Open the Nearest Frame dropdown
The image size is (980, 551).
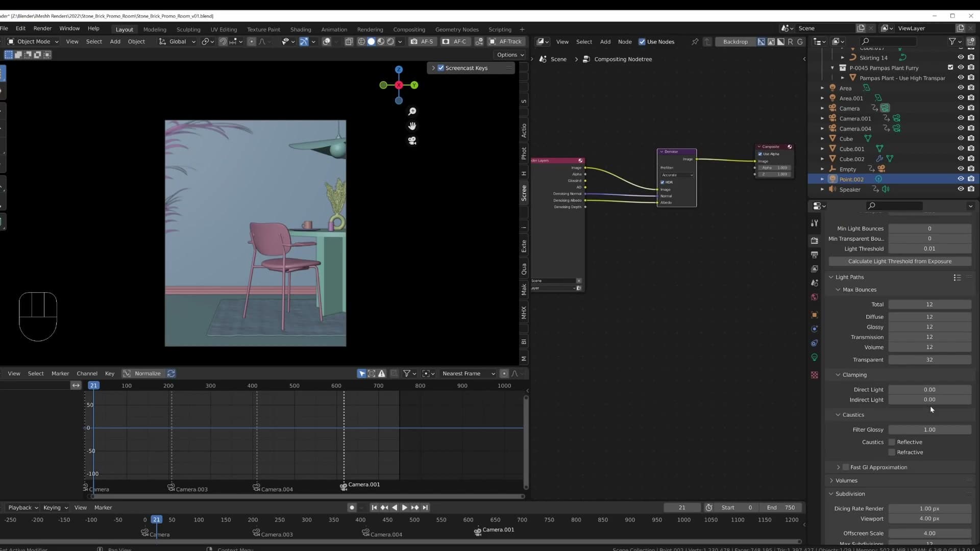468,373
